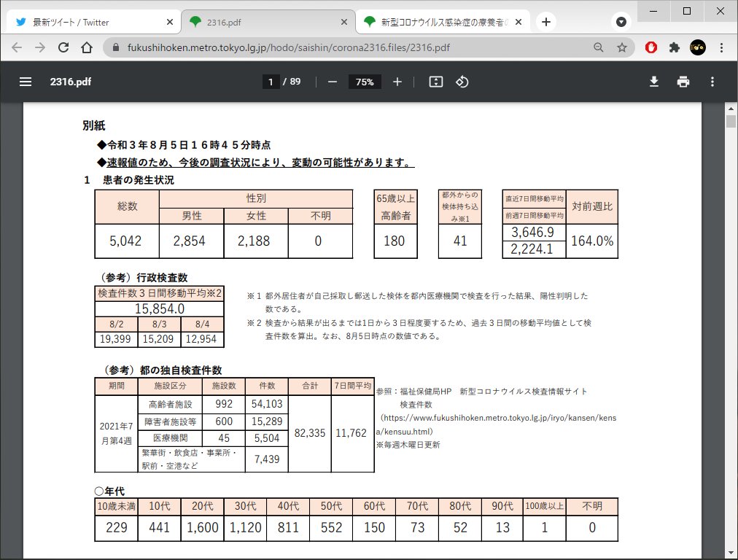Screen dimensions: 738x560
Task: Select the 7-day average 3,646.9
Action: (x=533, y=232)
